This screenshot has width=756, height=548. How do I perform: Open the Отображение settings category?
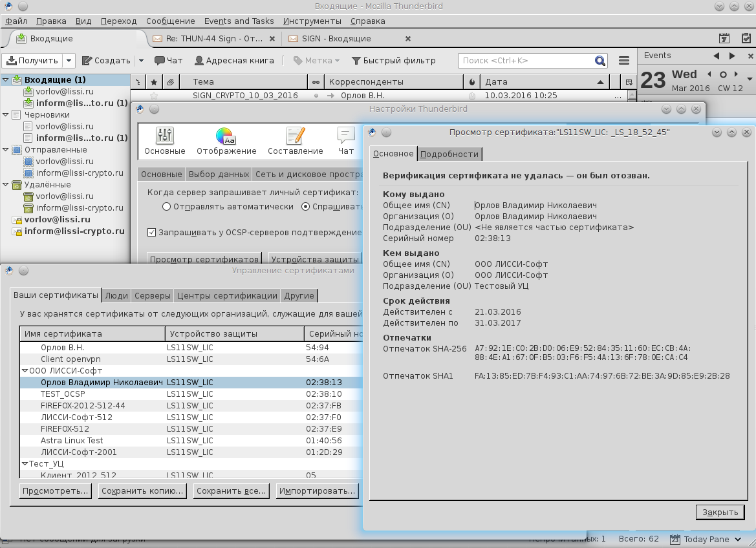tap(226, 140)
